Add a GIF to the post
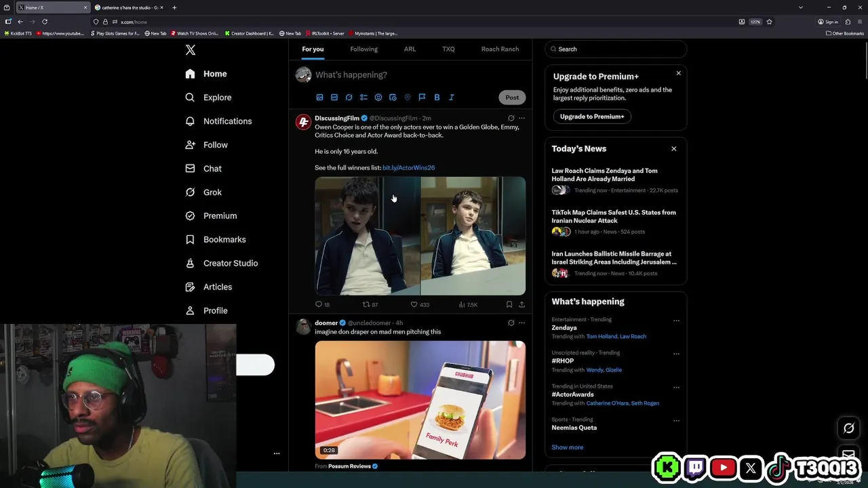The image size is (868, 488). pyautogui.click(x=334, y=98)
